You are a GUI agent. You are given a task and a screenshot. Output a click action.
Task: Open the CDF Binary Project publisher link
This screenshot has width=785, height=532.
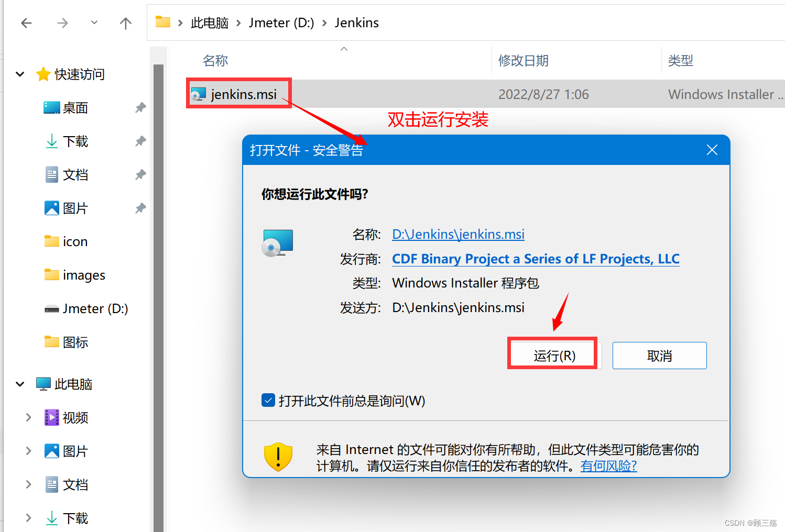(x=535, y=259)
